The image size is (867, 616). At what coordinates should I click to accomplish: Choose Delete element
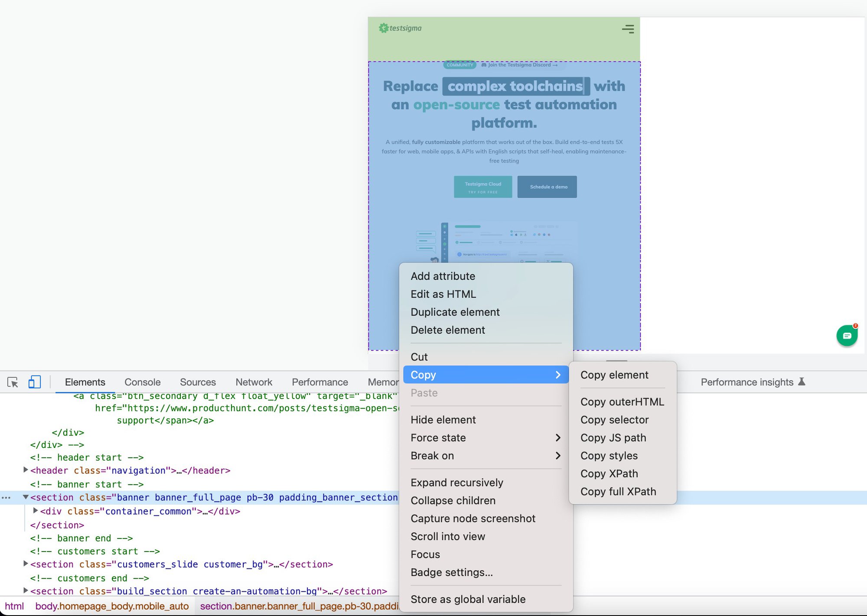[x=486, y=330]
